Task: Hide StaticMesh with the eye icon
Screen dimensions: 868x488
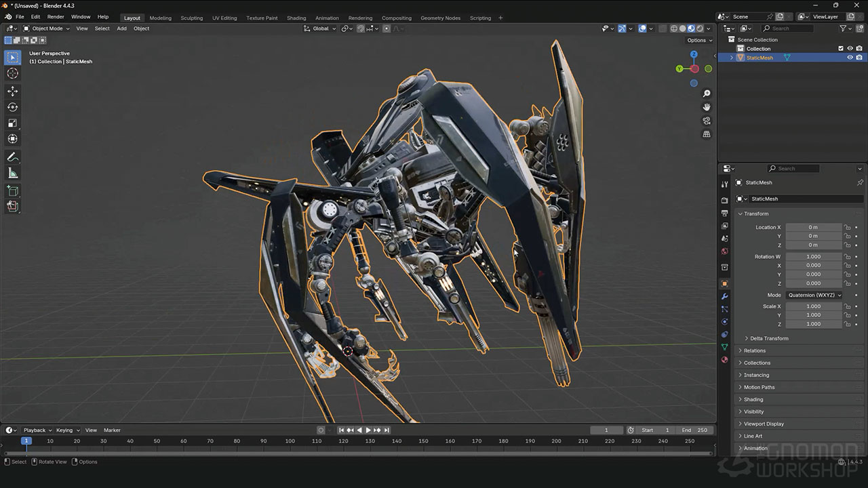Action: coord(850,58)
